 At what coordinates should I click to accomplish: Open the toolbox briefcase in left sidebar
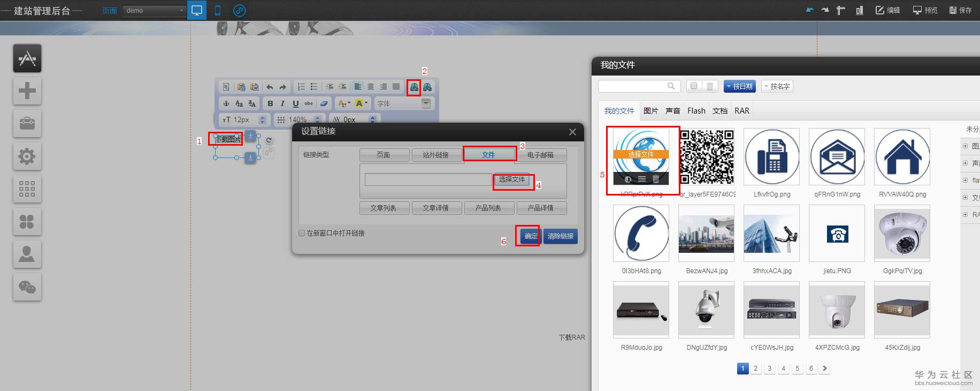[x=27, y=123]
